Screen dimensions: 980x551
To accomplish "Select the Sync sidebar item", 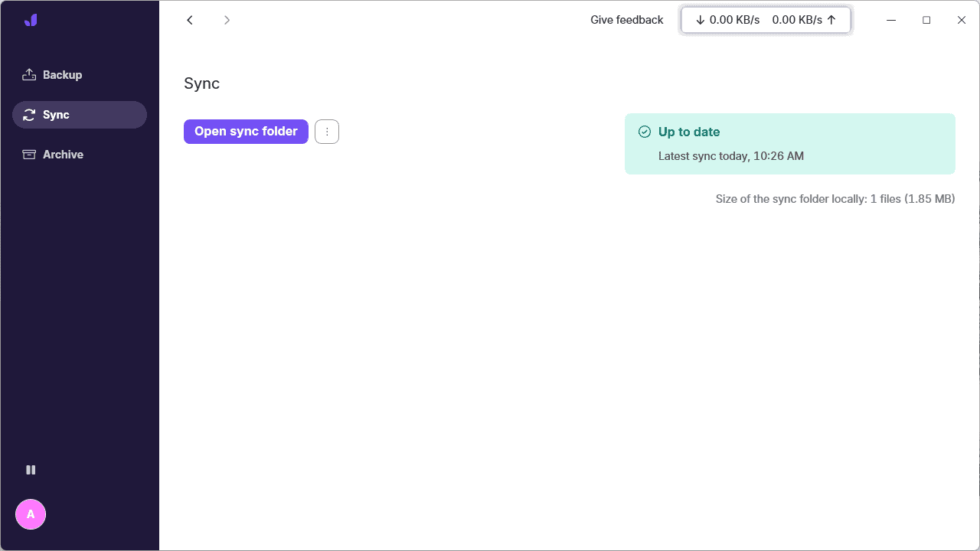I will [80, 115].
